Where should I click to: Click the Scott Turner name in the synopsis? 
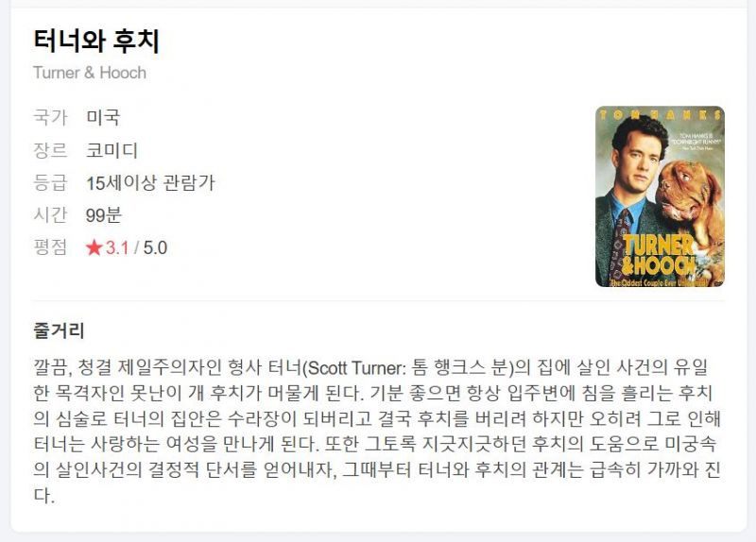(x=357, y=368)
